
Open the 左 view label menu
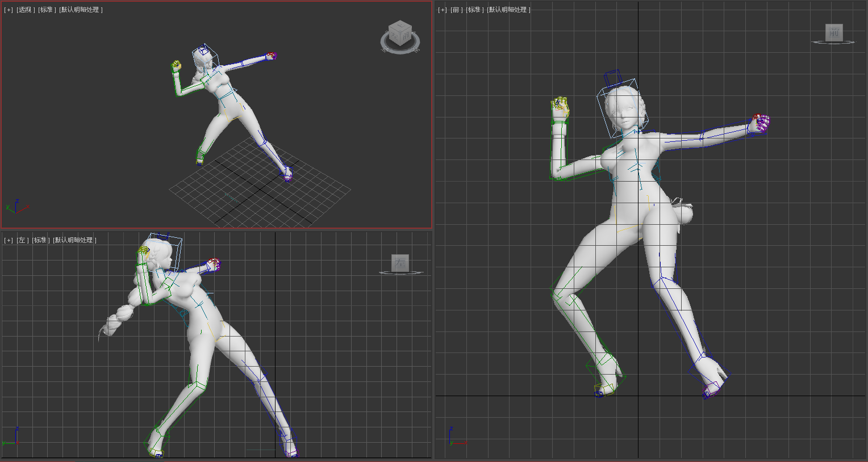point(22,240)
